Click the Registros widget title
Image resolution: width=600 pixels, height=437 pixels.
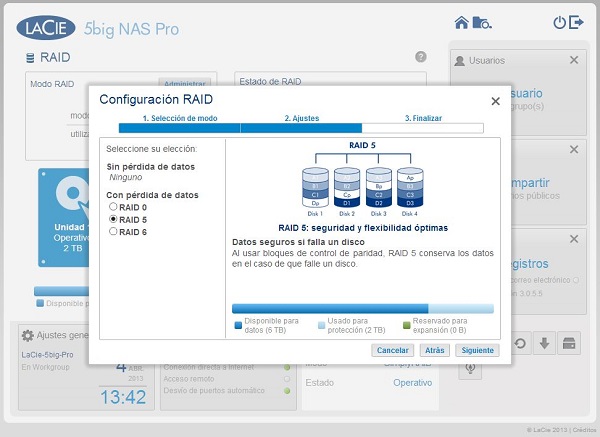pyautogui.click(x=530, y=264)
